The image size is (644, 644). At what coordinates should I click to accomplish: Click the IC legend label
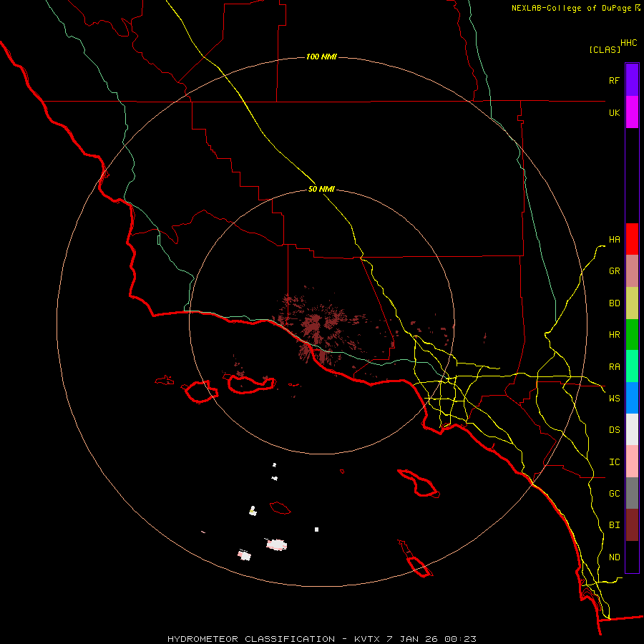click(614, 462)
